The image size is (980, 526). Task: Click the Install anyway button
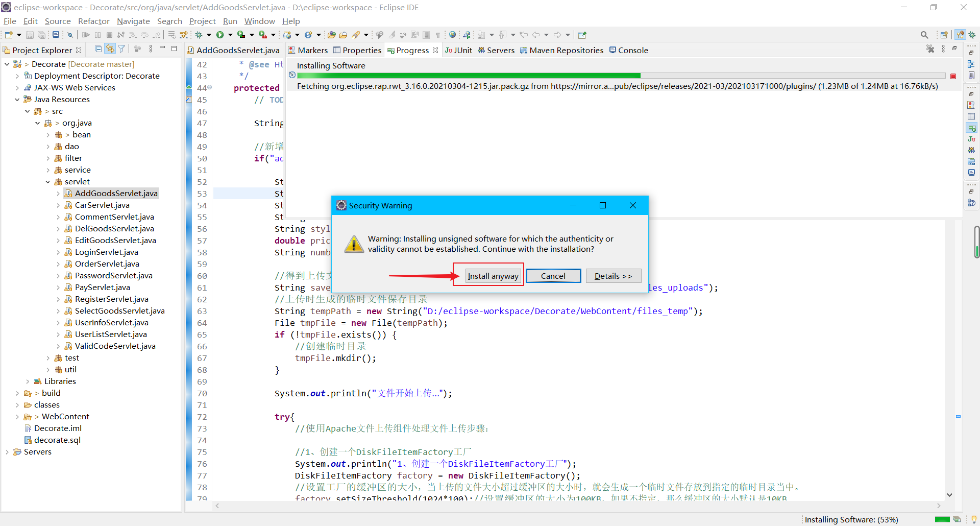click(492, 276)
